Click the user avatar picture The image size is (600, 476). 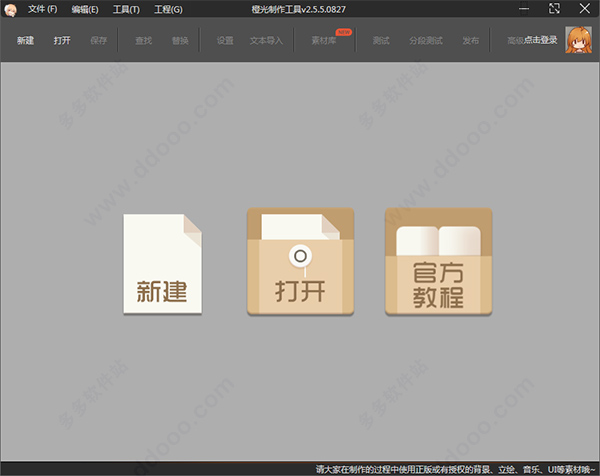[578, 40]
